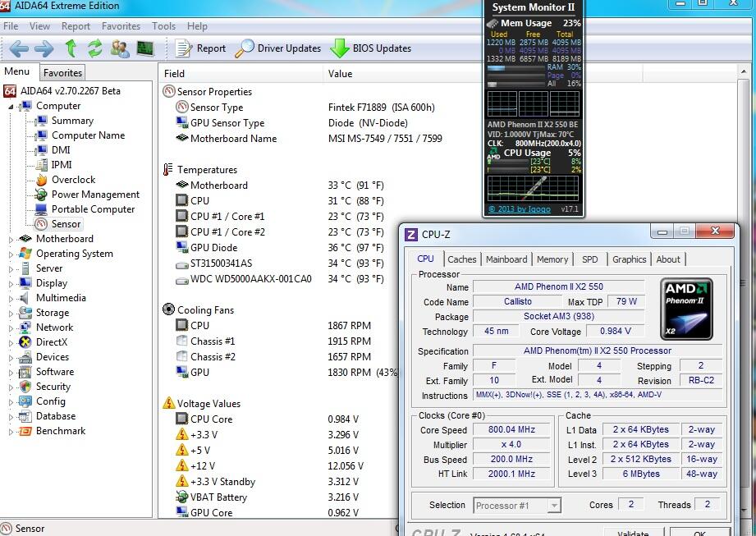
Task: Expand the Operating System tree node
Action: click(x=11, y=254)
